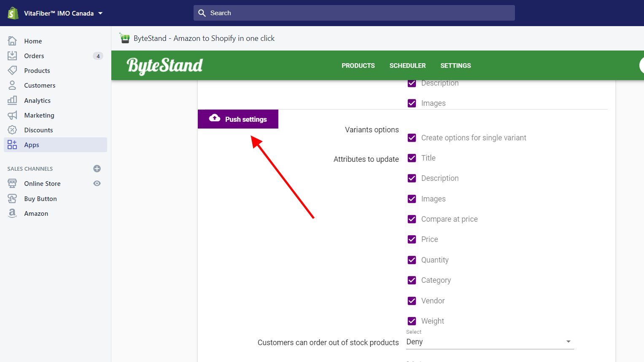Click the Push settings button
The image size is (644, 362).
(238, 119)
